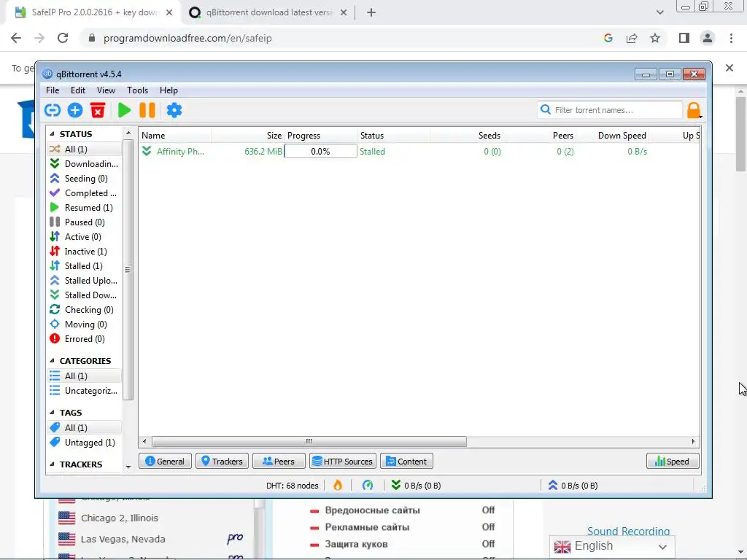Image resolution: width=747 pixels, height=560 pixels.
Task: Open the View menu
Action: (106, 90)
